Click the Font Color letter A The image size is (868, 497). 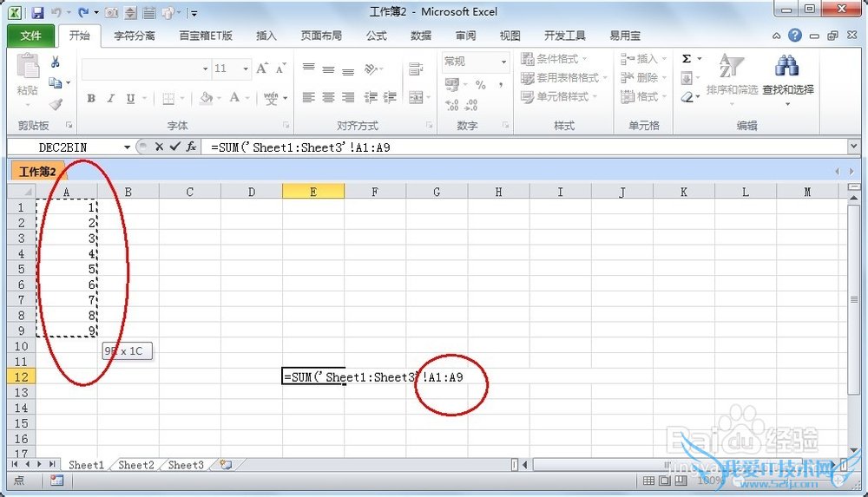[234, 98]
